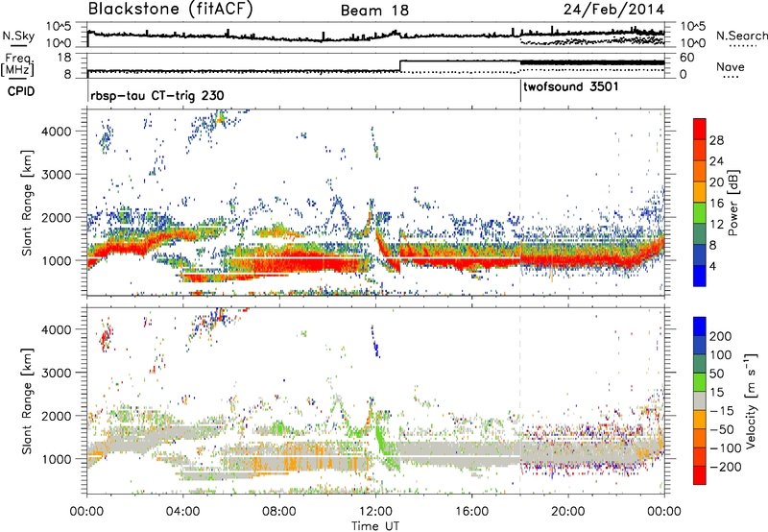Click the "Blackstone (fitACF)" plot title
Image resolution: width=768 pixels, height=532 pixels.
171,10
